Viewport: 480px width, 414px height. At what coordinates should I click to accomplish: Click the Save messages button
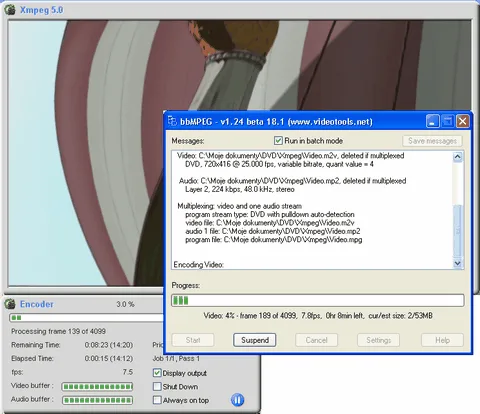[432, 141]
